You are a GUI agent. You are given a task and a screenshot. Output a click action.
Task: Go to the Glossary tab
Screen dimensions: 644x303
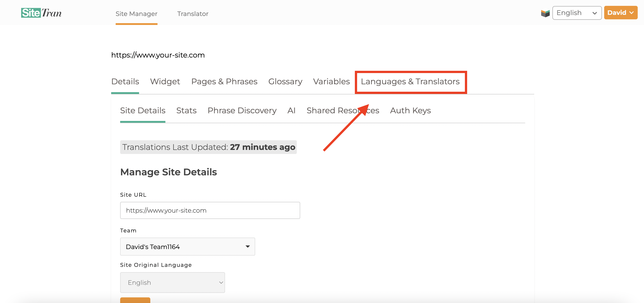pos(285,81)
